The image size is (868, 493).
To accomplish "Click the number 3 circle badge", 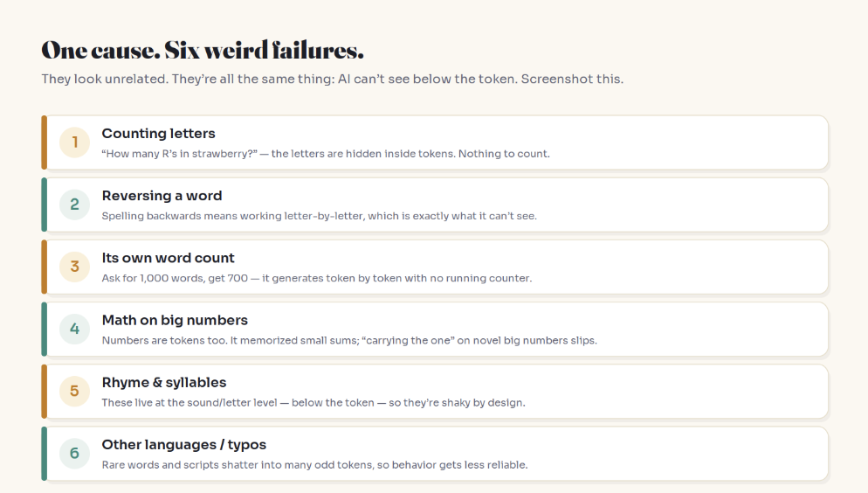I will [x=75, y=267].
